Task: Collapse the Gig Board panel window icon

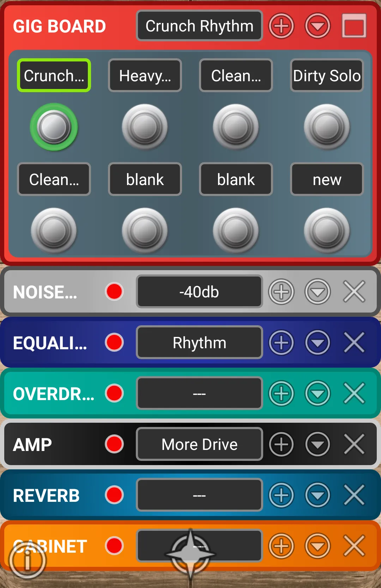Action: pos(354,26)
